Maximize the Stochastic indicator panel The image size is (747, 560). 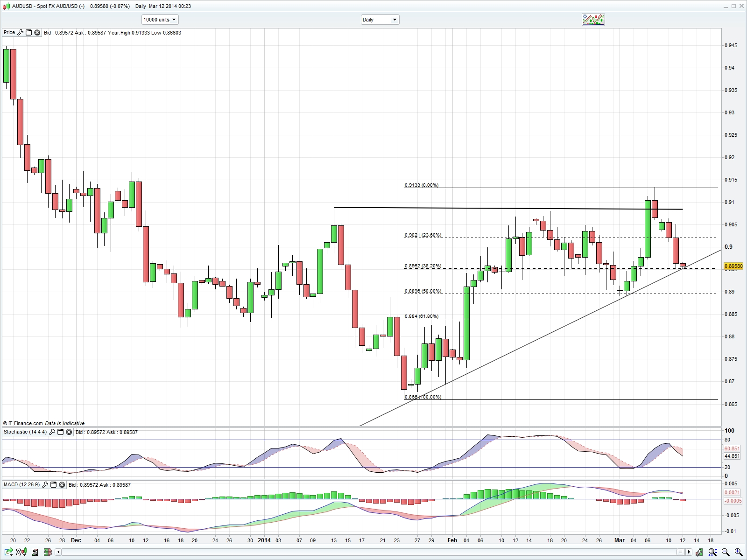[60, 432]
